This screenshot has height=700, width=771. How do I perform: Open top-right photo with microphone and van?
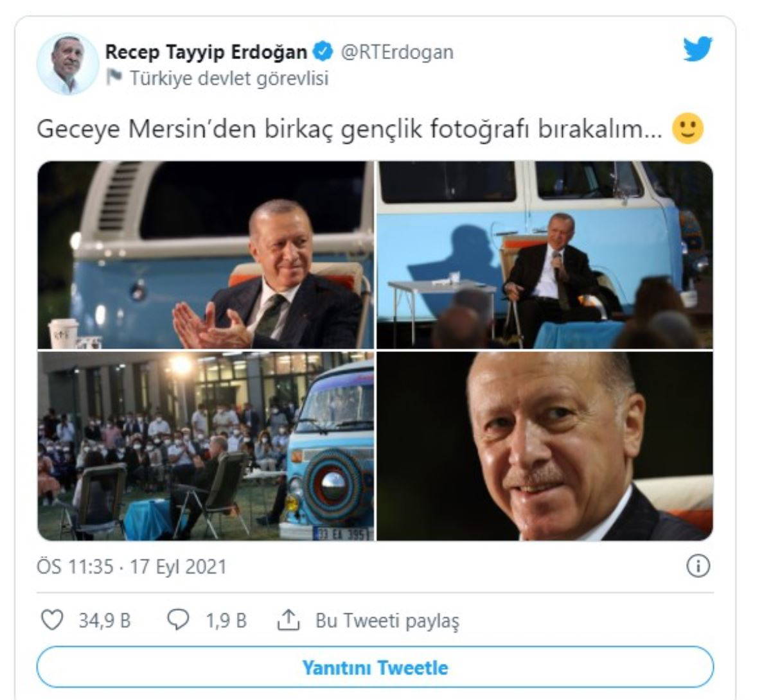(545, 255)
